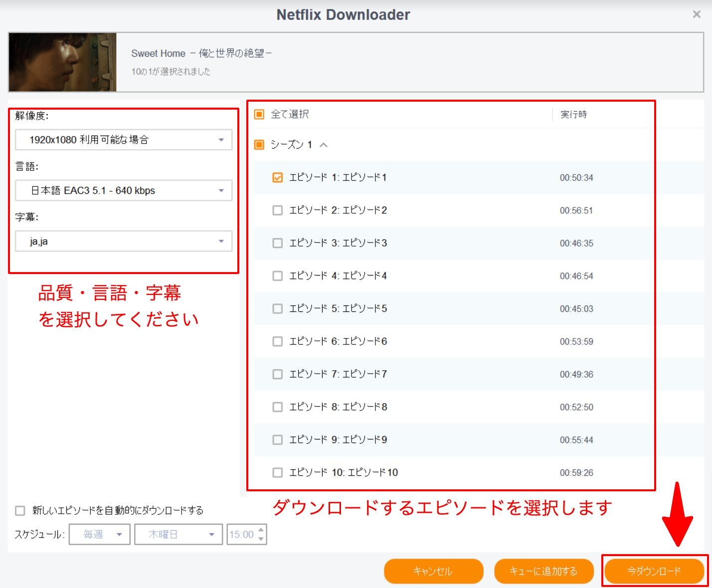712x588 pixels.
Task: Close the Netflix Downloader dialog
Action: click(x=697, y=14)
